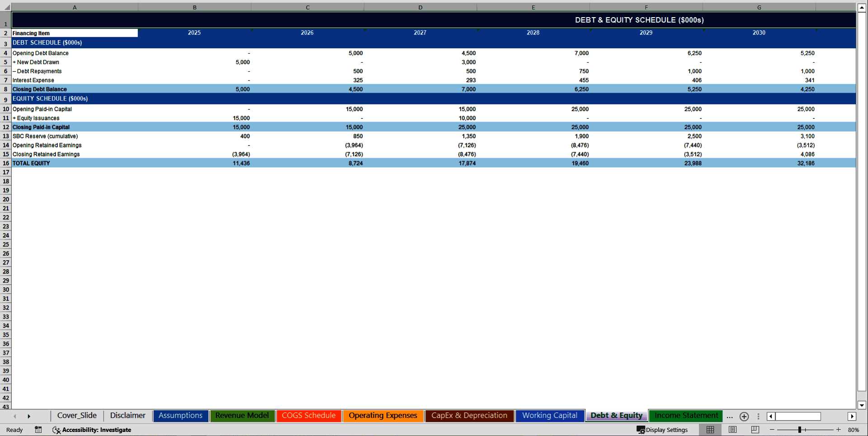868x436 pixels.
Task: Add a new worksheet with the plus button
Action: (744, 416)
